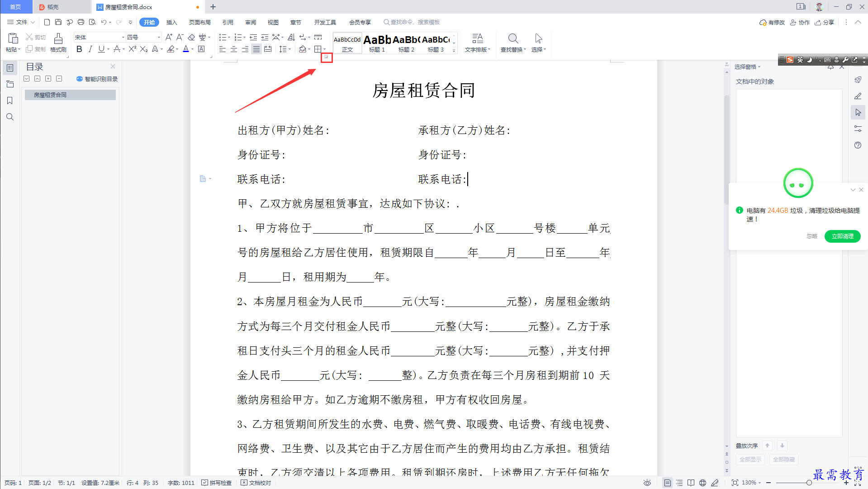Image resolution: width=868 pixels, height=489 pixels.
Task: Click the Print icon in quick toolbar
Action: pyautogui.click(x=81, y=22)
